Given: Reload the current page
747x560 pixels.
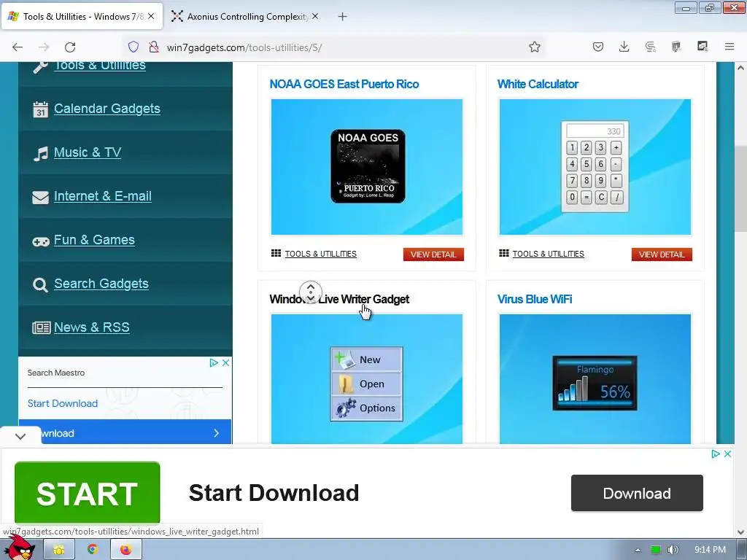Looking at the screenshot, I should coord(70,47).
